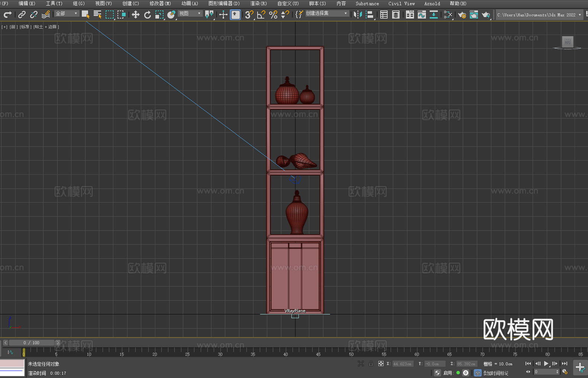588x378 pixels.
Task: Click Play Animation button
Action: 546,364
